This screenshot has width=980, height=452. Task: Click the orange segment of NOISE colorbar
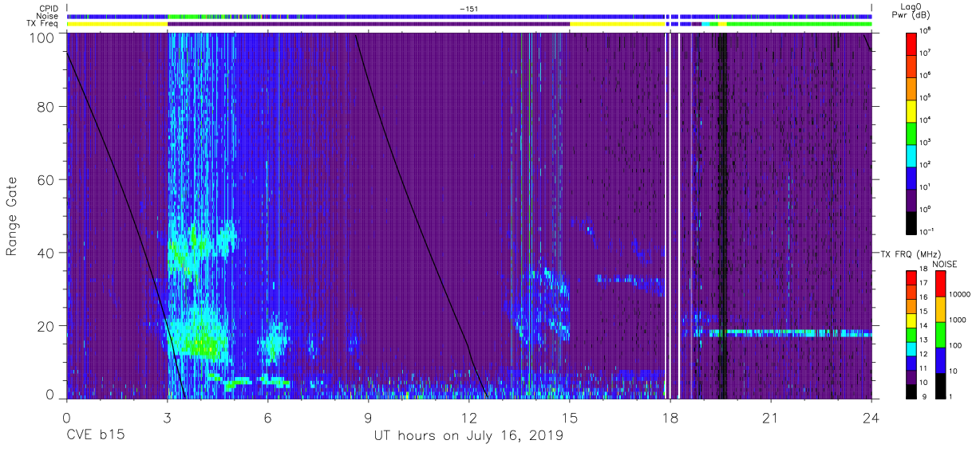pos(941,309)
